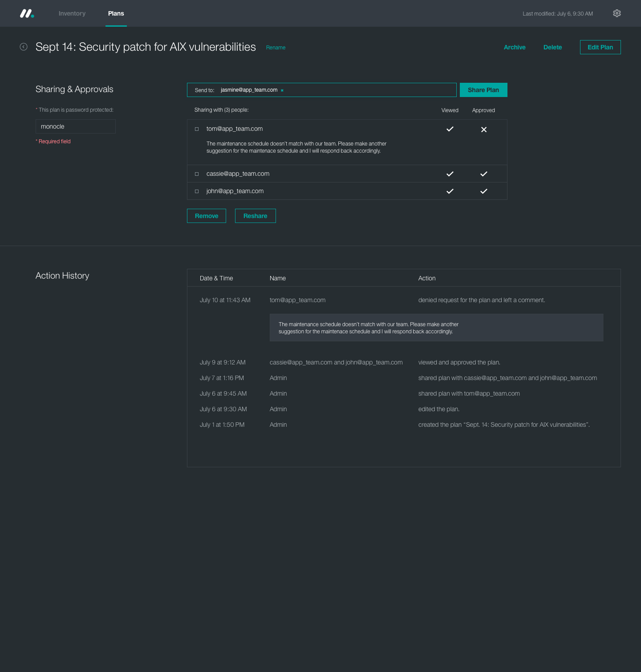Viewport: 641px width, 672px height.
Task: Click 'created the plan' action text
Action: pos(504,425)
